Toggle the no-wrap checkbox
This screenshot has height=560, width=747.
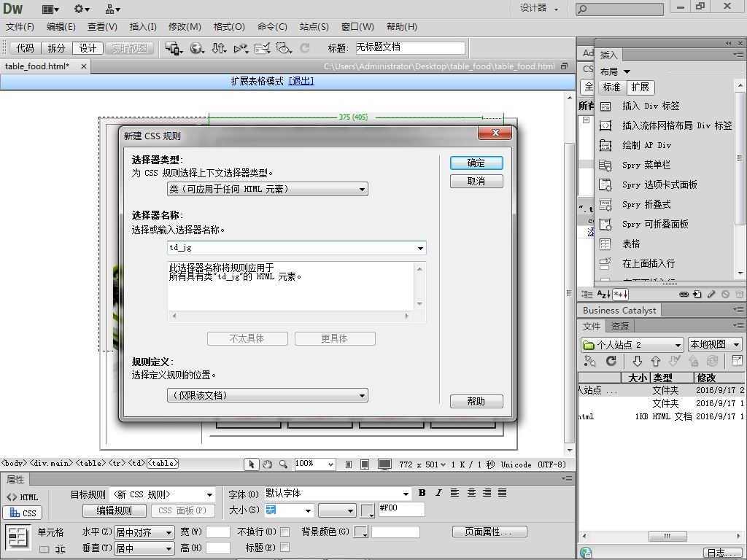tap(285, 532)
